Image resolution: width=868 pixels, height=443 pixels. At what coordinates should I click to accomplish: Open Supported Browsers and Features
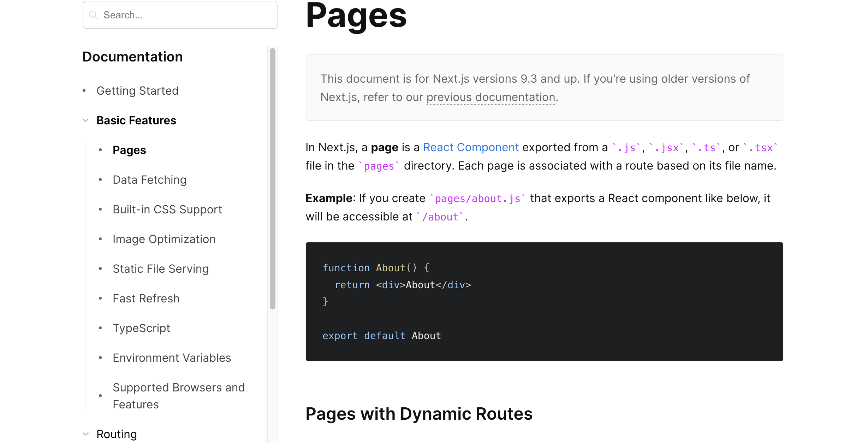click(178, 396)
